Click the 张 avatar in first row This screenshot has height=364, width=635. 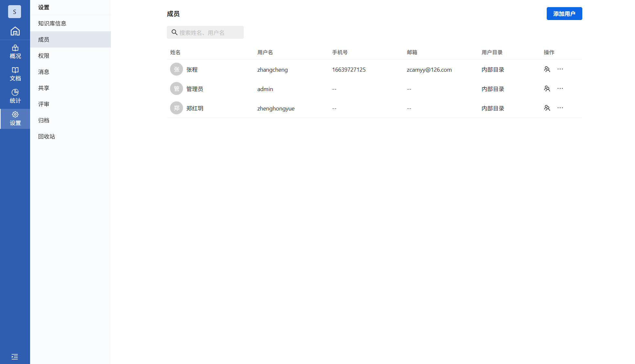click(x=177, y=69)
